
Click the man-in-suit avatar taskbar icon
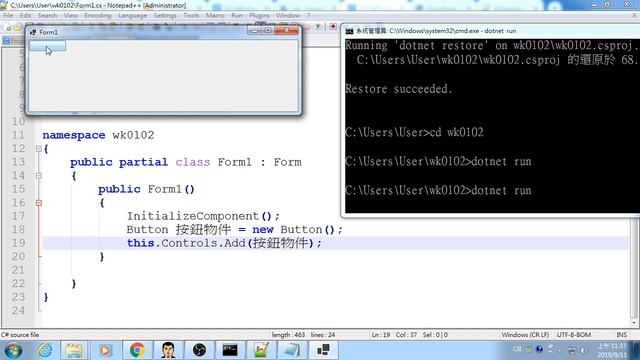(x=168, y=350)
